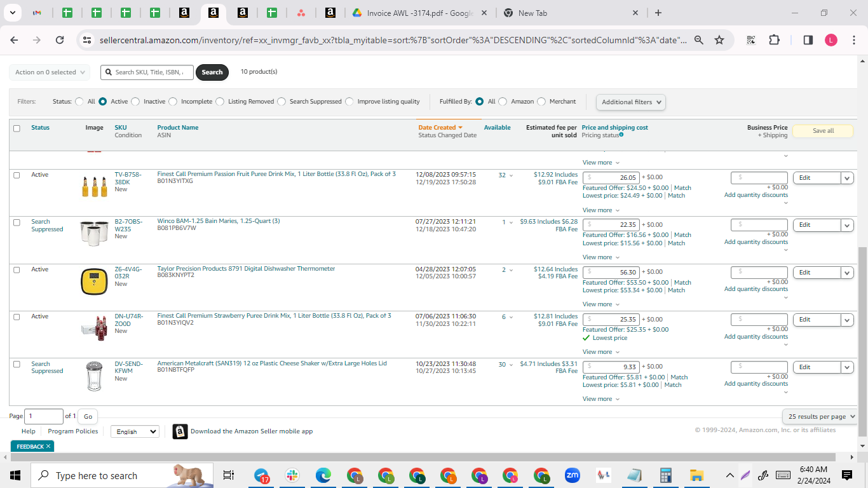868x488 pixels.
Task: Click the Go button for page navigation
Action: (x=88, y=417)
